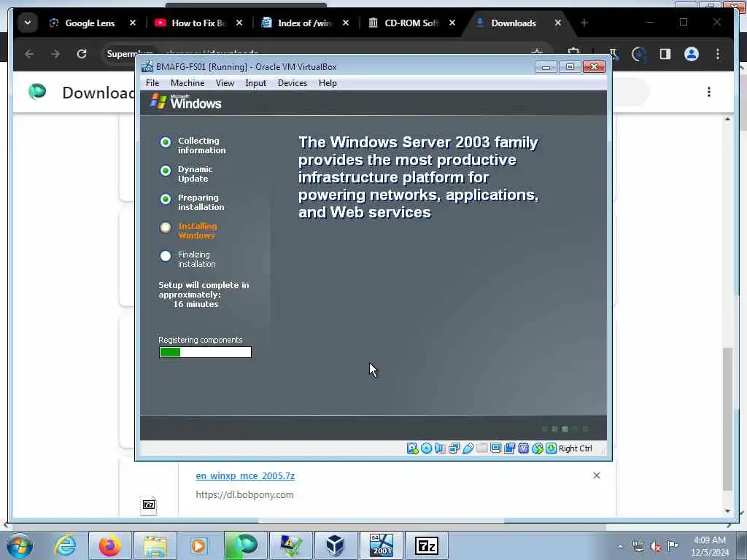Click the recording indicator icon in VirtualBox status bar
Screen dimensions: 747x560
[x=509, y=448]
